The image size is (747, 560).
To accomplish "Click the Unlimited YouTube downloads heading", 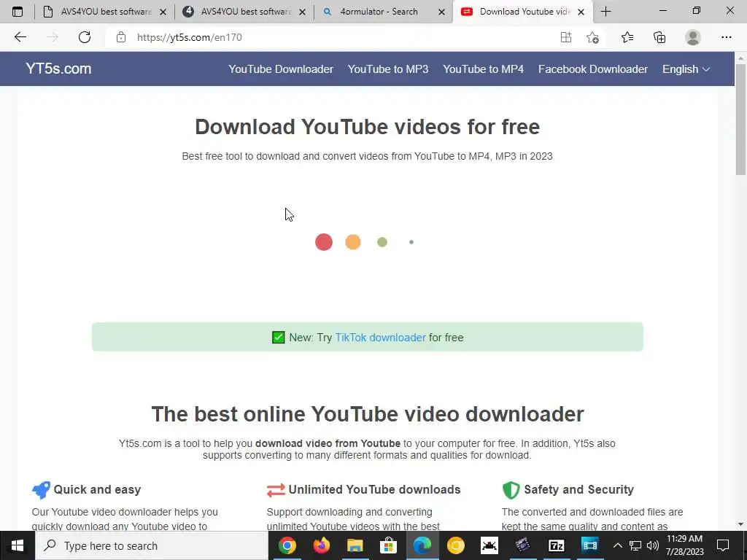I will (x=374, y=489).
